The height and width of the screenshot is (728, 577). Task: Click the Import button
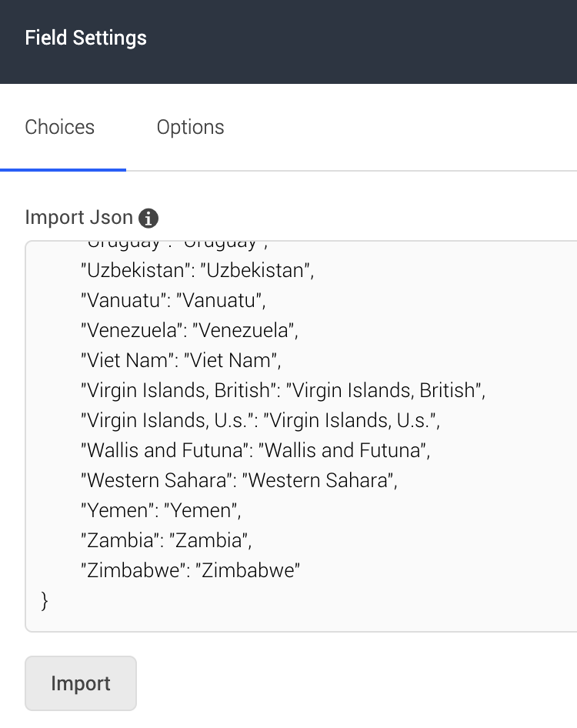pos(80,683)
